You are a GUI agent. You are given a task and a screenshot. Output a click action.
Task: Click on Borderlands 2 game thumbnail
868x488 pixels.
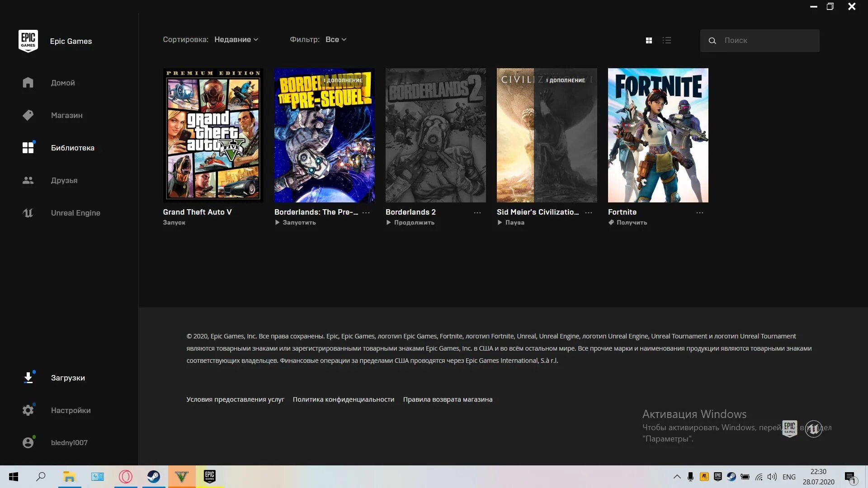(436, 135)
